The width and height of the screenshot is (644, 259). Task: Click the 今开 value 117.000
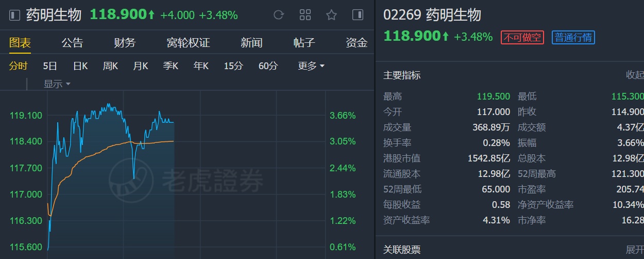tap(494, 112)
